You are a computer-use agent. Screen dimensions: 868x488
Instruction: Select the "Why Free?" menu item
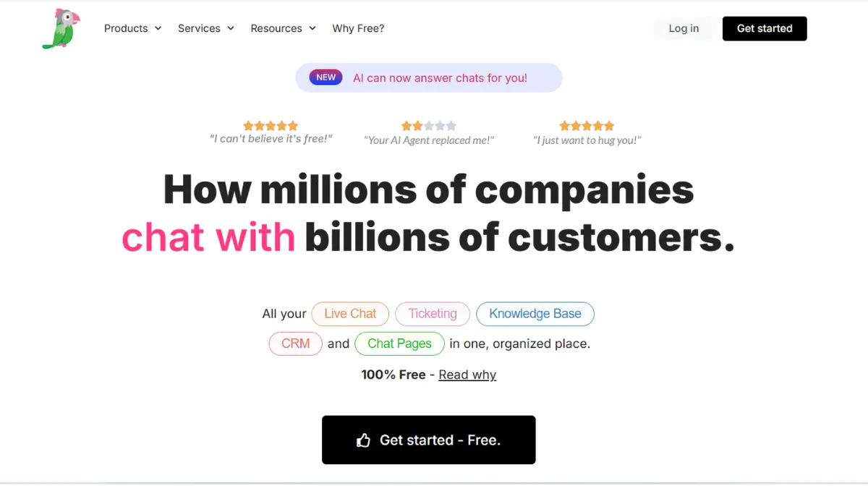pos(358,28)
